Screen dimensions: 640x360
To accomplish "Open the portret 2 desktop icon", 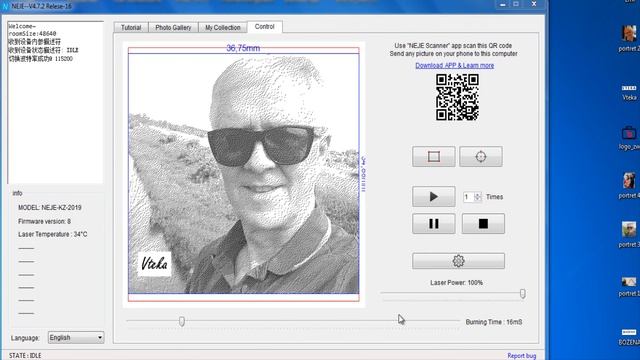I will 629,38.
